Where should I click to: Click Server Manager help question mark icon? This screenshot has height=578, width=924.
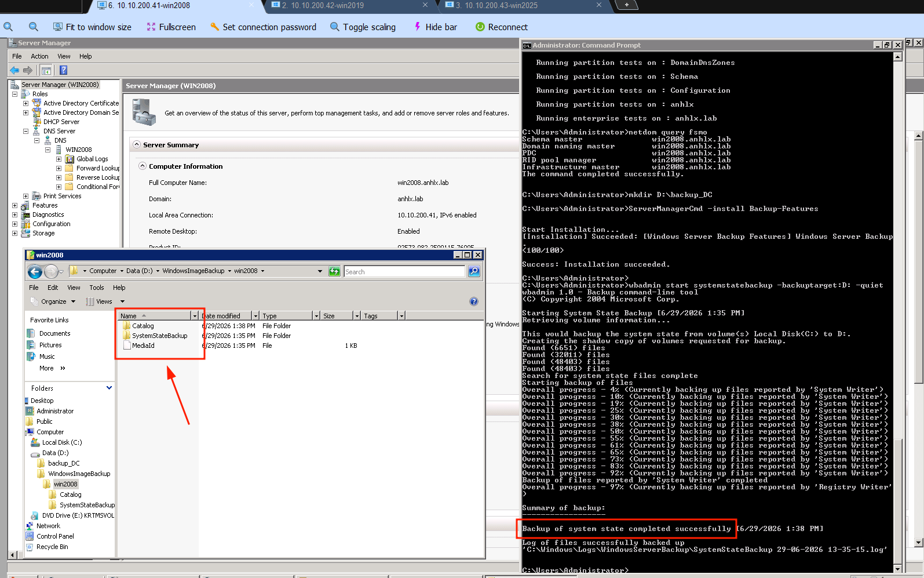63,70
